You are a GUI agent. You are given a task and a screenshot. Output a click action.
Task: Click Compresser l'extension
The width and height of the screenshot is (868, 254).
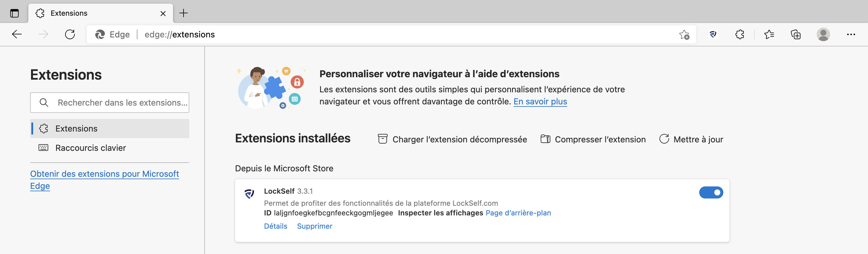pos(593,139)
